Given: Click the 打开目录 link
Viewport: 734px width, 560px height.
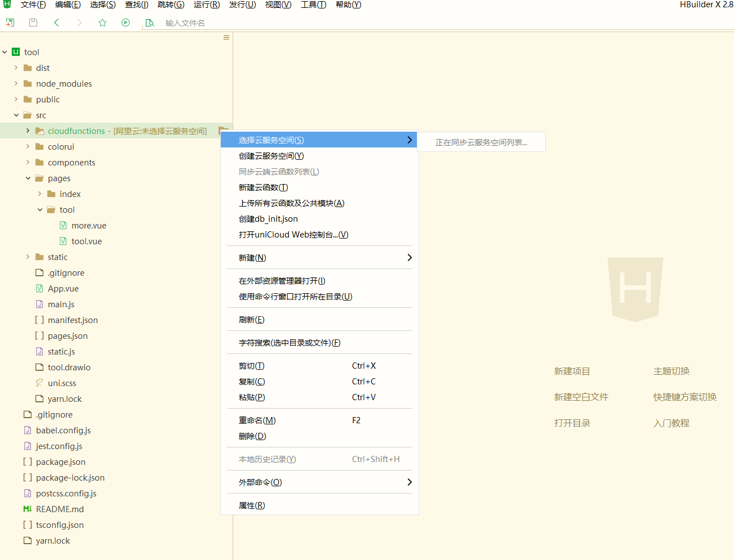Looking at the screenshot, I should point(572,423).
